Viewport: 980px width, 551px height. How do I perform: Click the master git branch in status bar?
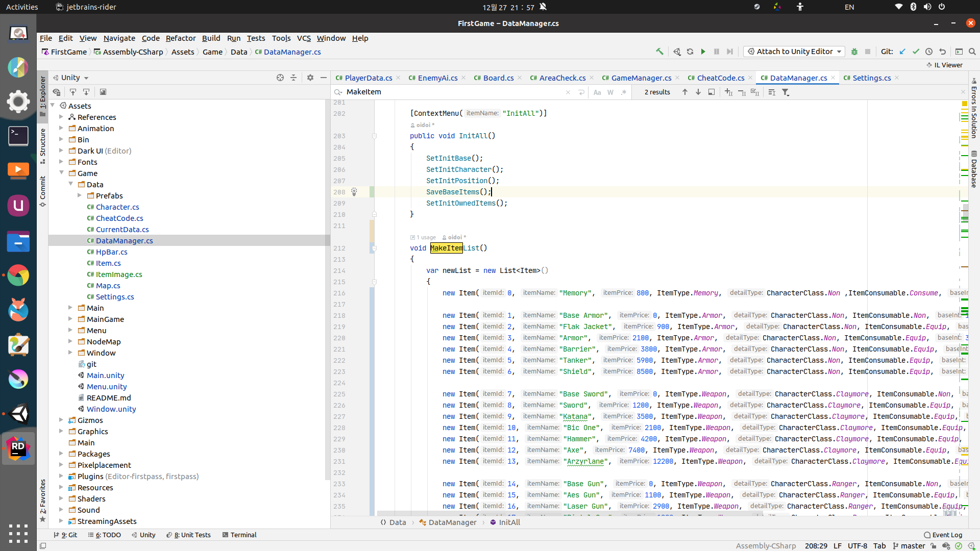click(912, 546)
